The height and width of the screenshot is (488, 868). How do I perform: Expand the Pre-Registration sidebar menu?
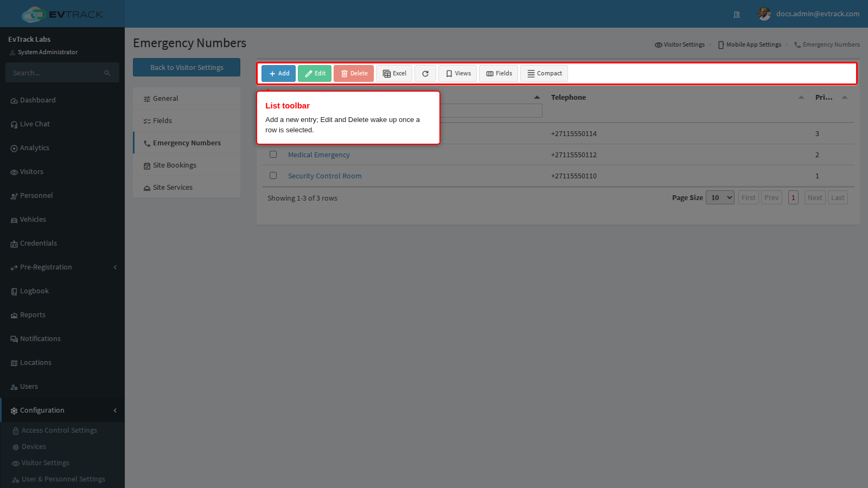click(62, 267)
